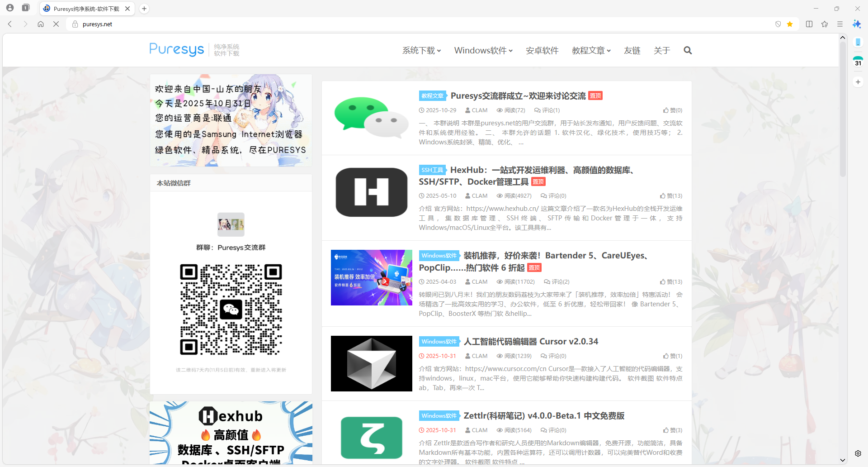Open the split screen view icon

pyautogui.click(x=809, y=24)
